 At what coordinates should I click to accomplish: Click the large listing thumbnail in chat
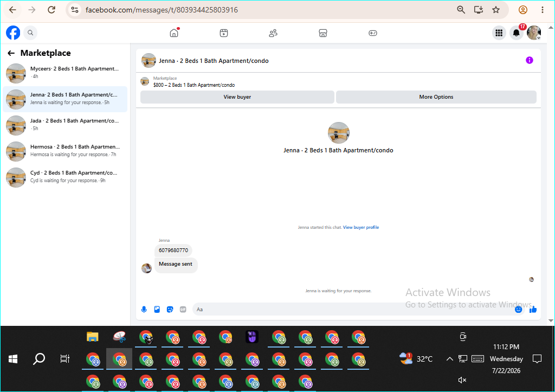(x=339, y=133)
